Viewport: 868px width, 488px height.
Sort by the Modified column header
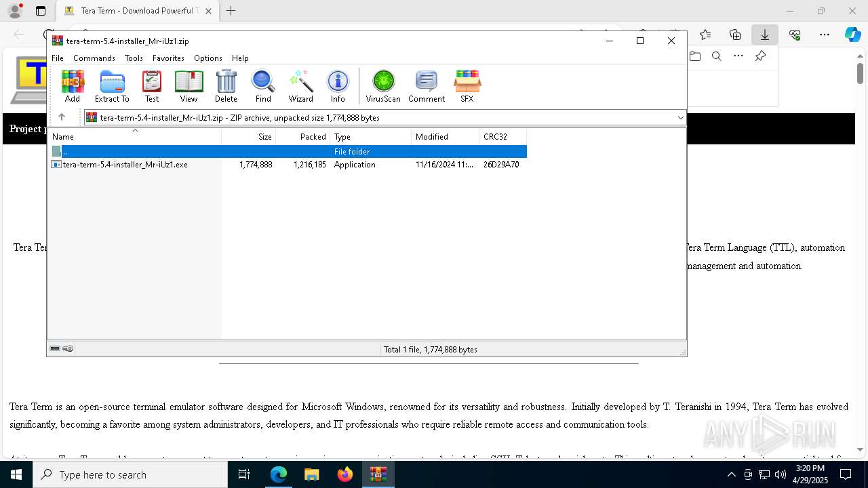coord(446,136)
